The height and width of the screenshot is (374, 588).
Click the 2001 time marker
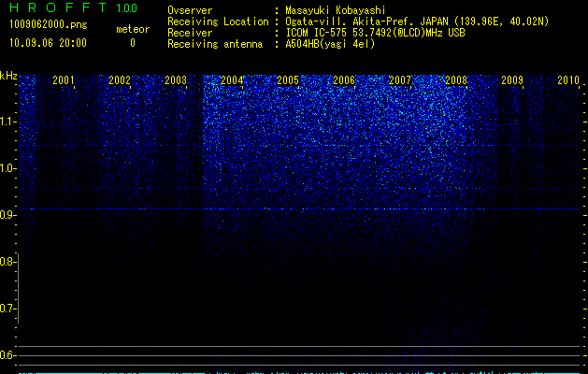click(64, 80)
